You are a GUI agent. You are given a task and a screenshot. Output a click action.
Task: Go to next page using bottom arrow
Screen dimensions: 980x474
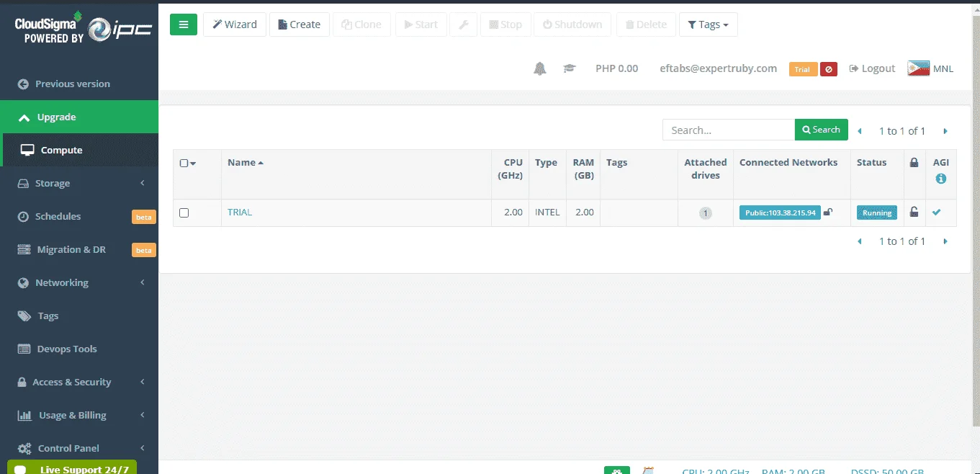coord(945,241)
